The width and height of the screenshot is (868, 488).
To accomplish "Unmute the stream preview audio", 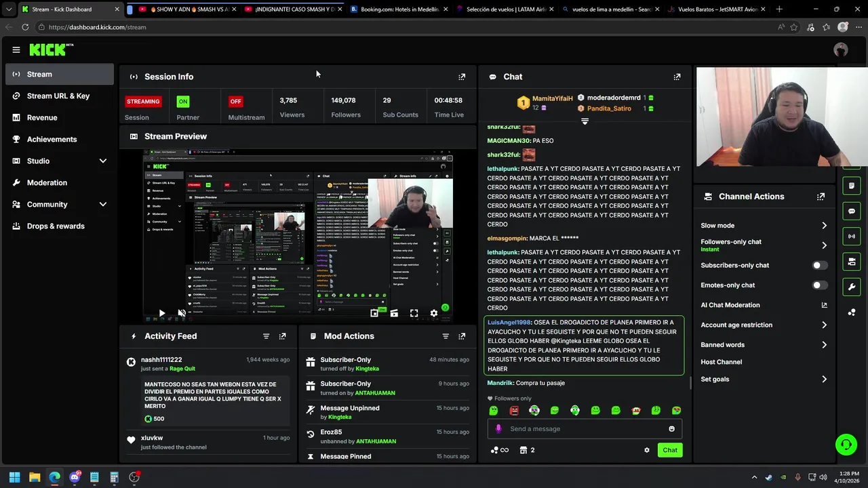I will coord(182,313).
